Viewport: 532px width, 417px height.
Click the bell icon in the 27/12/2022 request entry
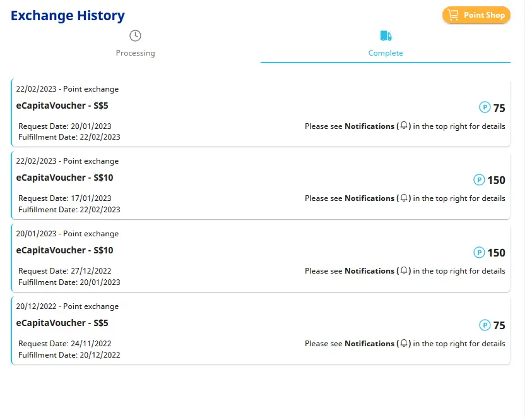point(404,270)
